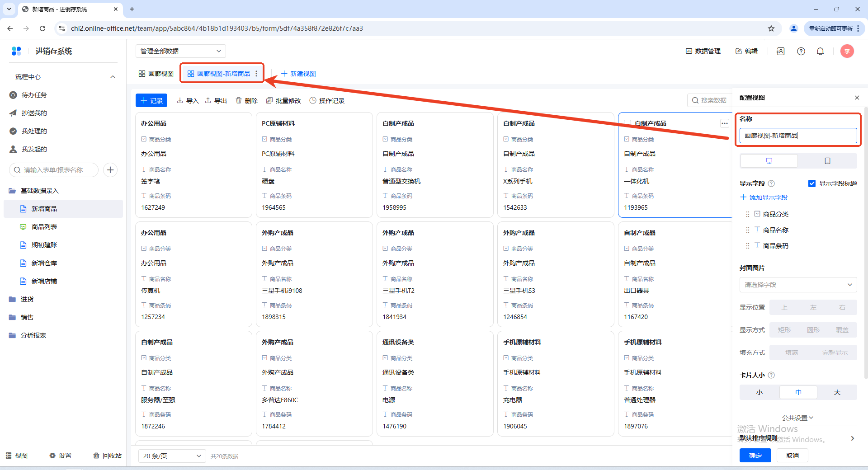Check the 一体化机 card checkbox

tap(627, 123)
